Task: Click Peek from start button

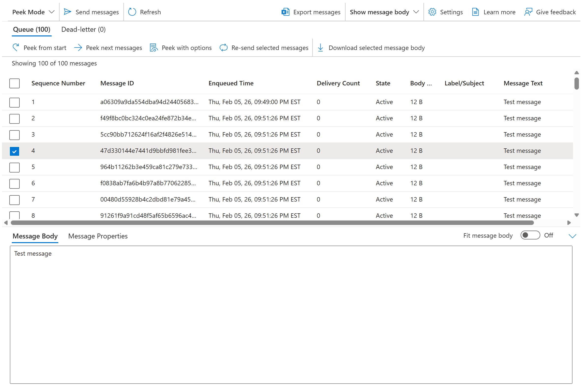Action: 39,47
